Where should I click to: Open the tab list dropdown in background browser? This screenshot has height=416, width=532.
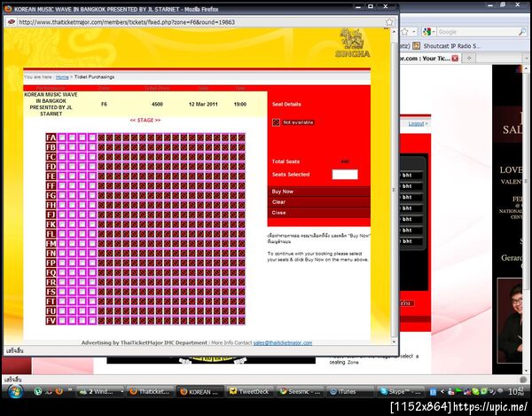[527, 59]
